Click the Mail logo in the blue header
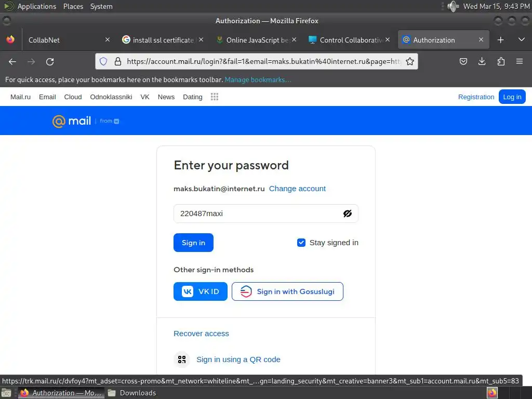Viewport: 532px width, 399px height. tap(72, 121)
